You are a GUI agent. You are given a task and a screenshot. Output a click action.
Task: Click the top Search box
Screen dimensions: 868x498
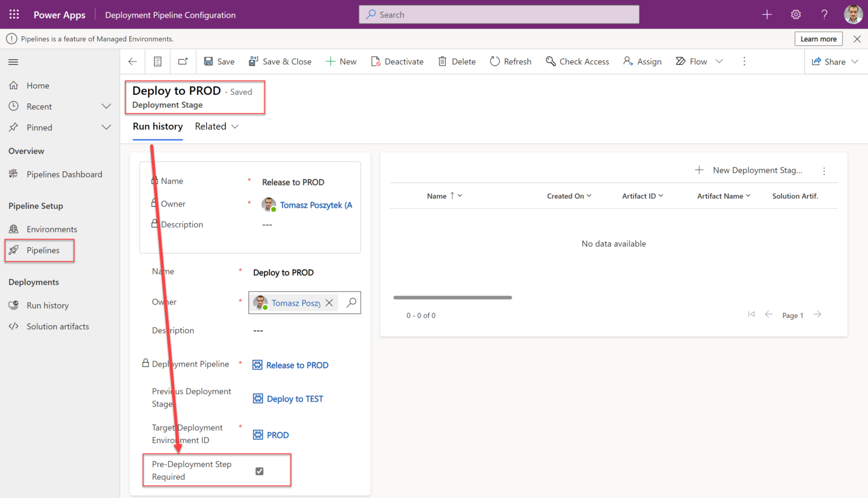(x=499, y=15)
